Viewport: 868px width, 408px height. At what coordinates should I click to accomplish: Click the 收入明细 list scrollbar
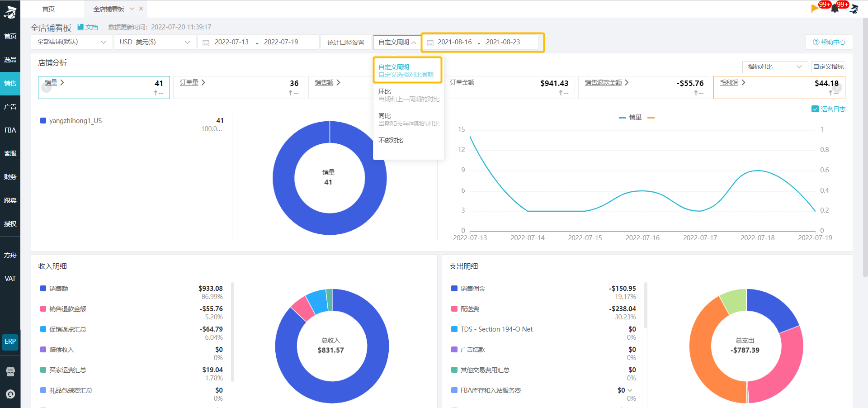pyautogui.click(x=232, y=332)
